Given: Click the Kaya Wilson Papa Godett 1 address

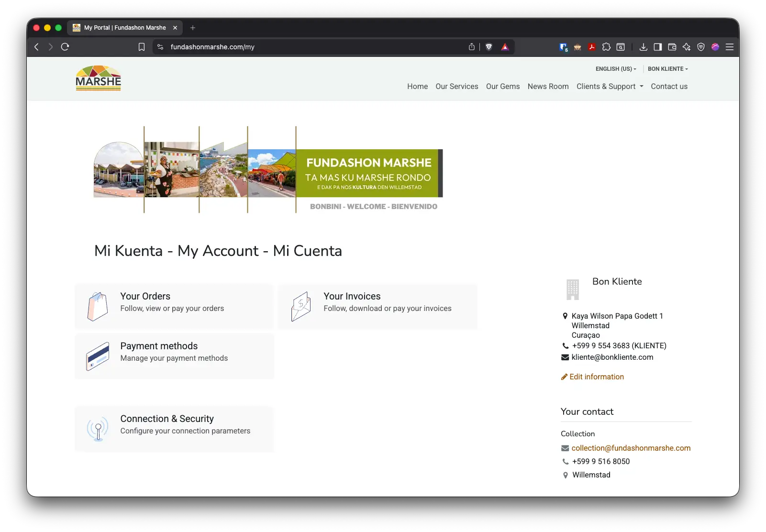Looking at the screenshot, I should 617,316.
